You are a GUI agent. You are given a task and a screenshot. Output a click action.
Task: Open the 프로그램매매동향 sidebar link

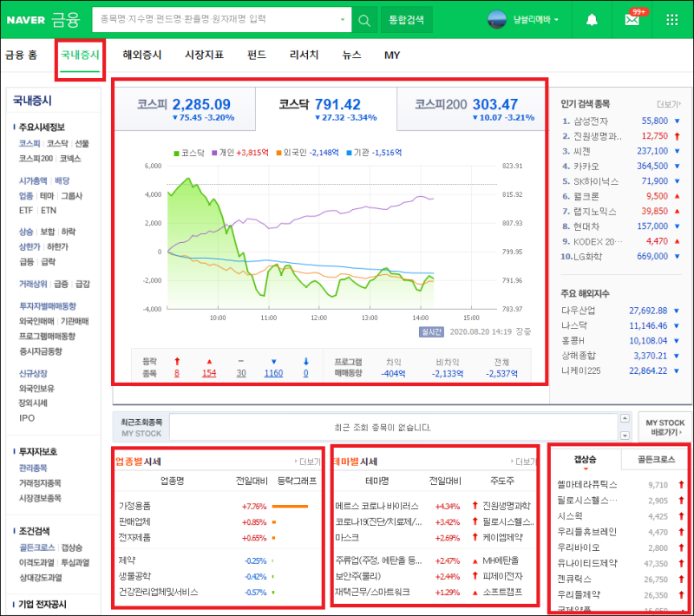[47, 337]
